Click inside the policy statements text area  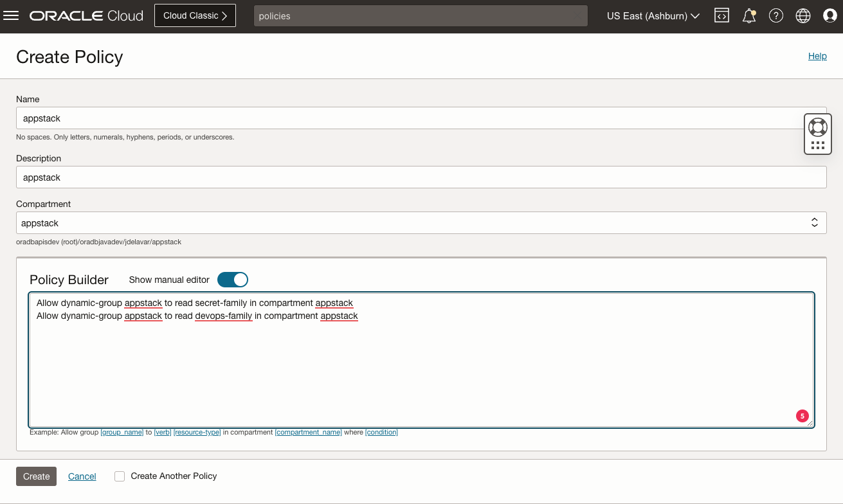pyautogui.click(x=422, y=359)
